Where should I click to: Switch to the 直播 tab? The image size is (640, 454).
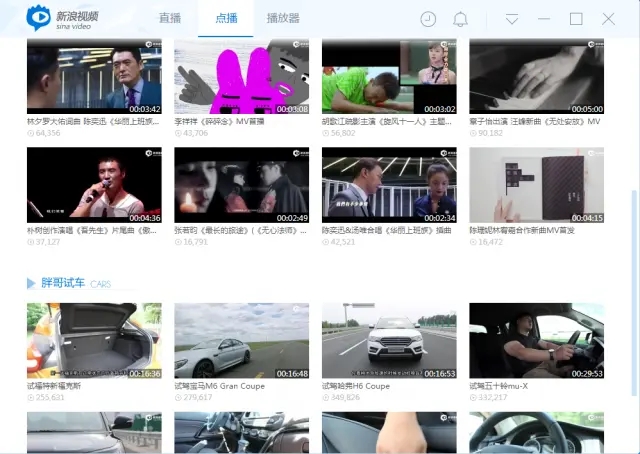pos(170,18)
